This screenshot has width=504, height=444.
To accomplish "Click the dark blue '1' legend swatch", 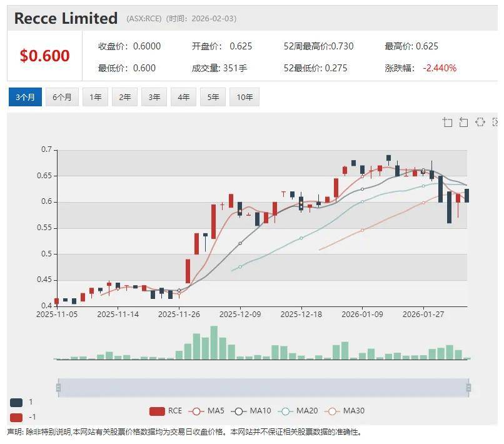I will [16, 403].
